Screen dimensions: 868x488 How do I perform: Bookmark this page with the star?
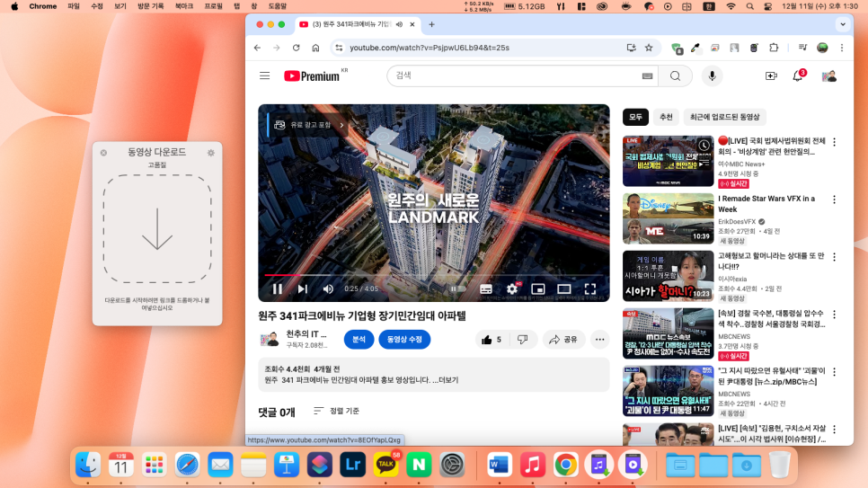pyautogui.click(x=649, y=48)
